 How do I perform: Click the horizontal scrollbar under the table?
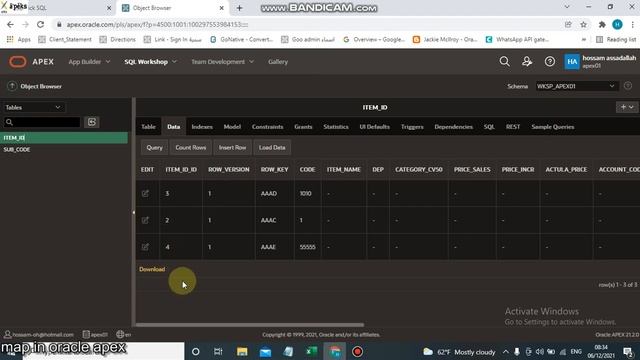coord(250,325)
